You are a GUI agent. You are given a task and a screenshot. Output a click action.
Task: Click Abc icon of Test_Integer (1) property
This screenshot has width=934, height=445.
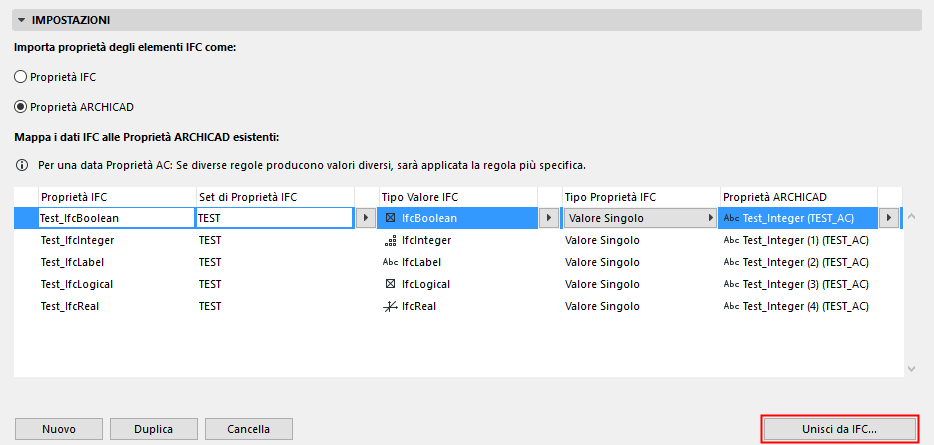tap(731, 241)
